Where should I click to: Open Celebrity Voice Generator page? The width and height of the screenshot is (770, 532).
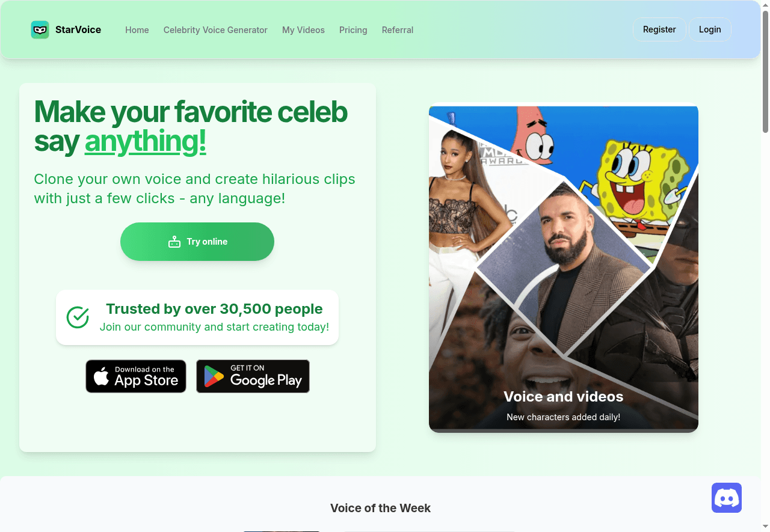click(215, 30)
